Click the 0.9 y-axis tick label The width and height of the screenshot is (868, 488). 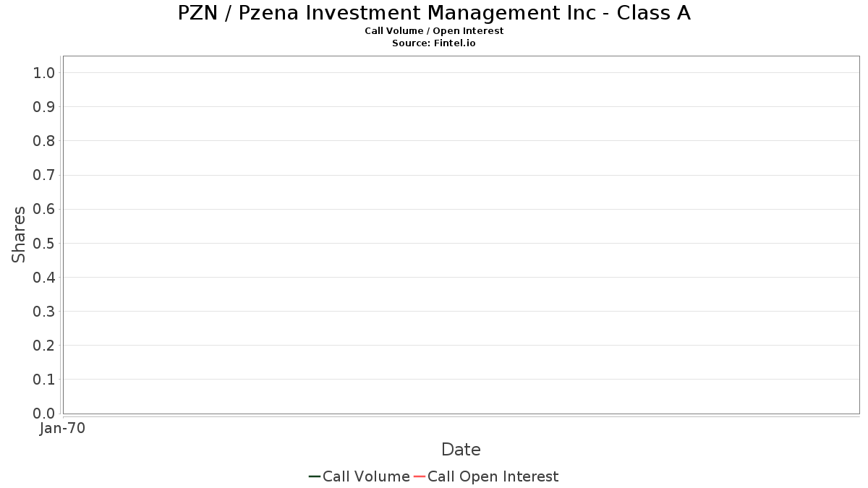pyautogui.click(x=44, y=106)
